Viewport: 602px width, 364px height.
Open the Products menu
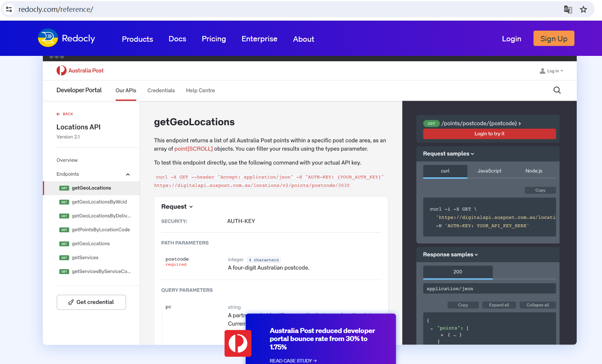(137, 39)
